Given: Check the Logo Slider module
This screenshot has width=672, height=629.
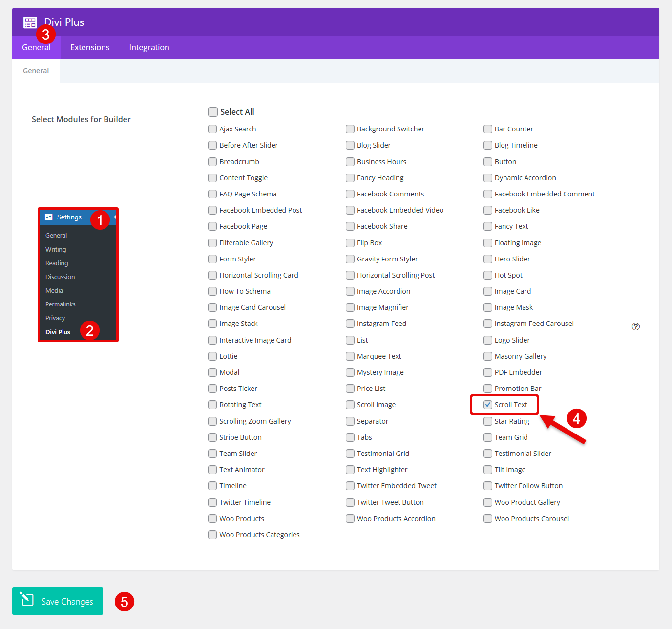Looking at the screenshot, I should 488,340.
